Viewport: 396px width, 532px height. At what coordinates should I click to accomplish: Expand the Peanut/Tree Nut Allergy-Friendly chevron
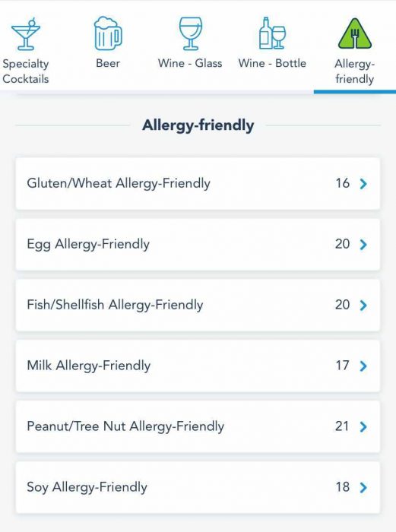pos(363,426)
